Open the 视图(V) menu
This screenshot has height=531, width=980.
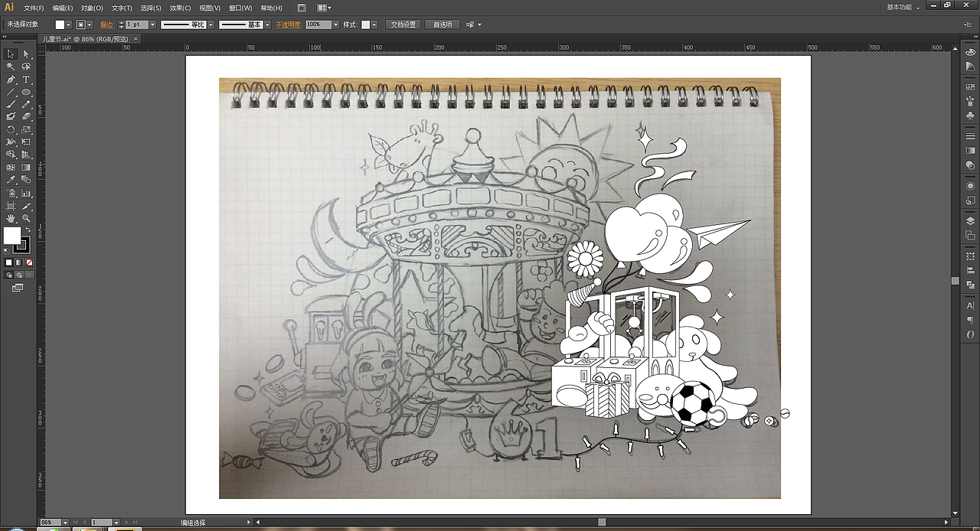coord(210,8)
